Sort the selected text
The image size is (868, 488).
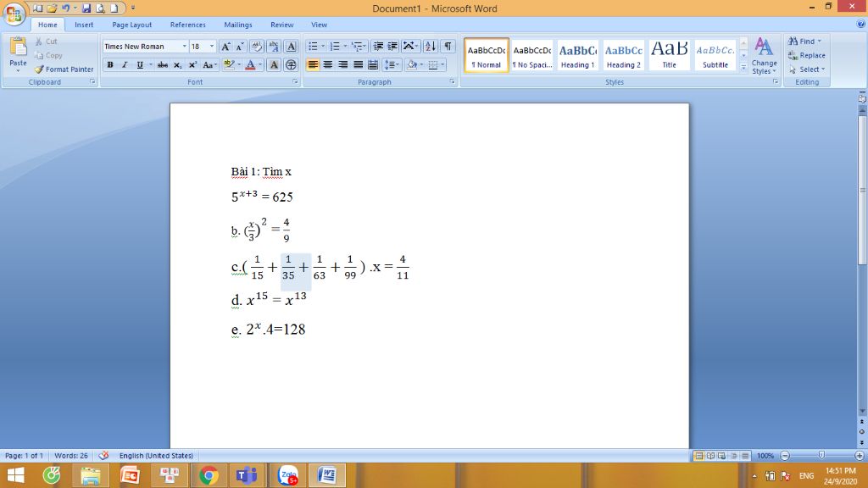point(430,47)
